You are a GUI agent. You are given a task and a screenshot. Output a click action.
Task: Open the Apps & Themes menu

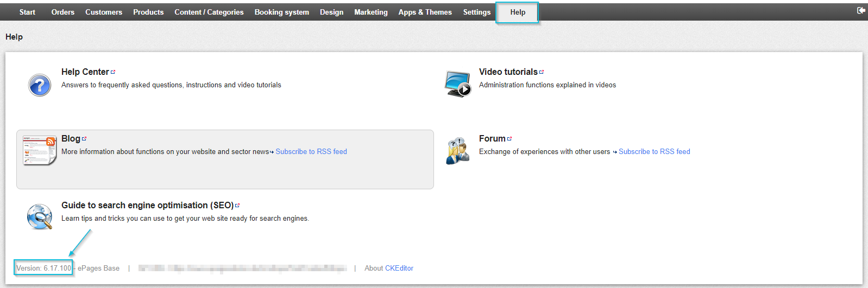click(425, 12)
